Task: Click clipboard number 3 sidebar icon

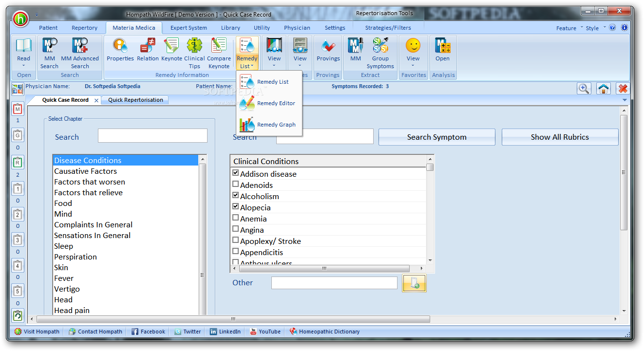Action: 18,240
